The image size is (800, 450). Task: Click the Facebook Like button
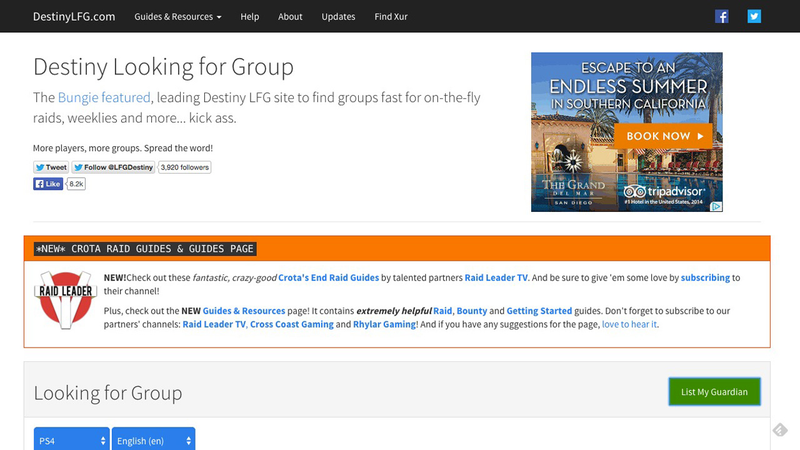(x=48, y=184)
